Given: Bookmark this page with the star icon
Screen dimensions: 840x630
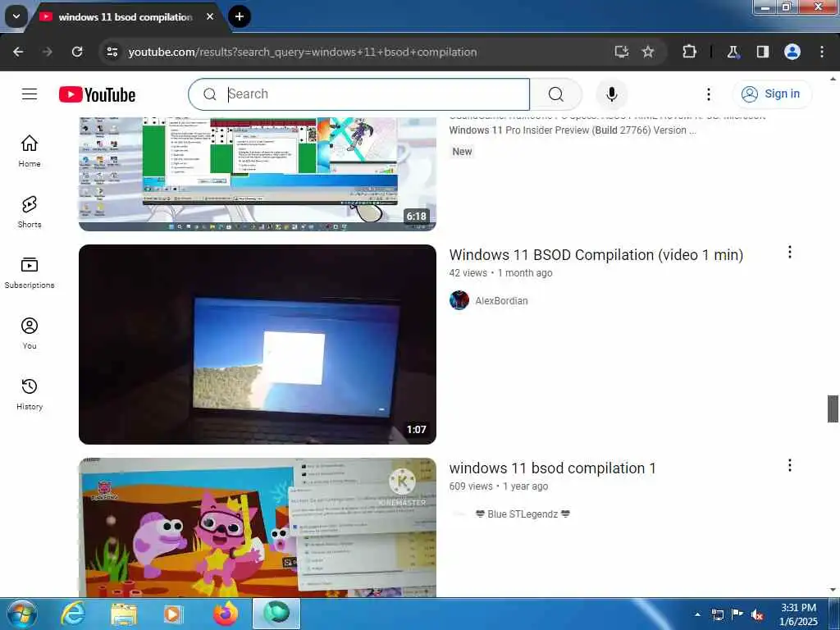Looking at the screenshot, I should pyautogui.click(x=648, y=52).
